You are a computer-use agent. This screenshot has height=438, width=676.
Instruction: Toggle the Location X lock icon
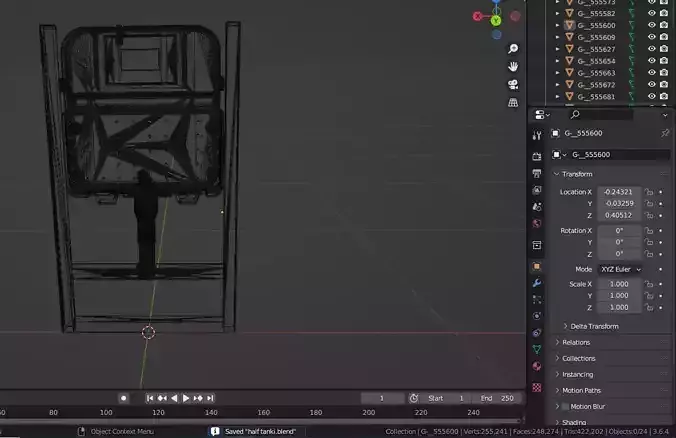tap(649, 192)
